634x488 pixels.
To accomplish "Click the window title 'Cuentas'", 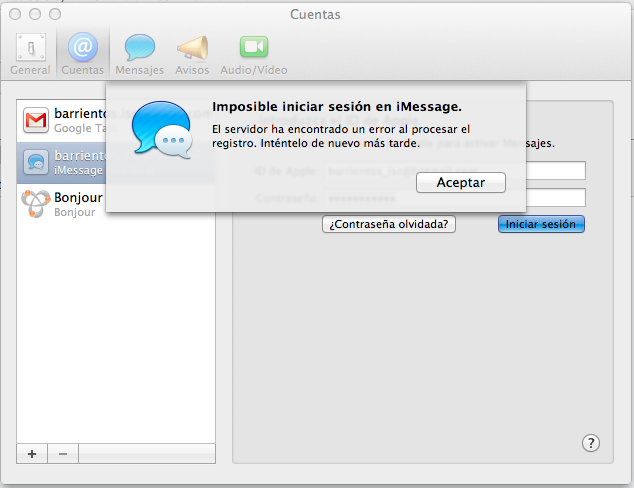I will tap(315, 15).
